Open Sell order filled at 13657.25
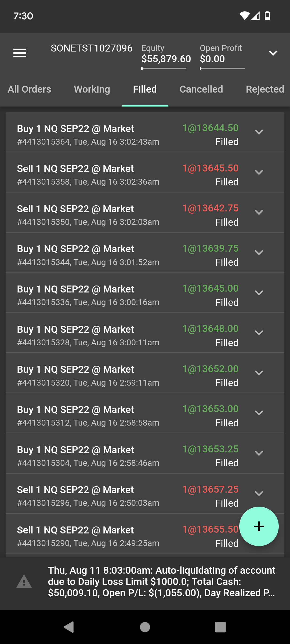 pyautogui.click(x=145, y=493)
